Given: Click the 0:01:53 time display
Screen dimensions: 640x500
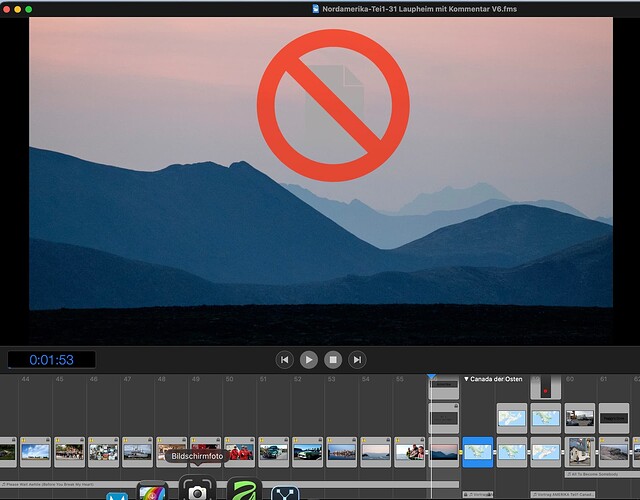Looking at the screenshot, I should pos(51,360).
